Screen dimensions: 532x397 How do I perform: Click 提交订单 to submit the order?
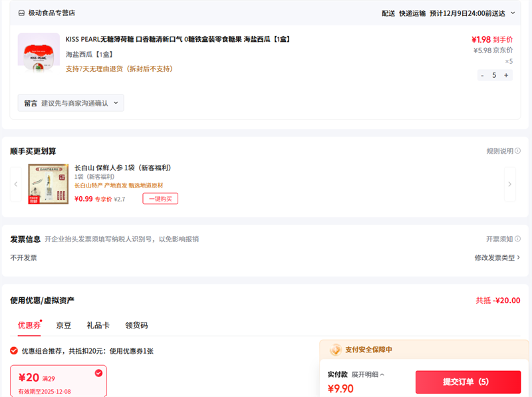468,382
